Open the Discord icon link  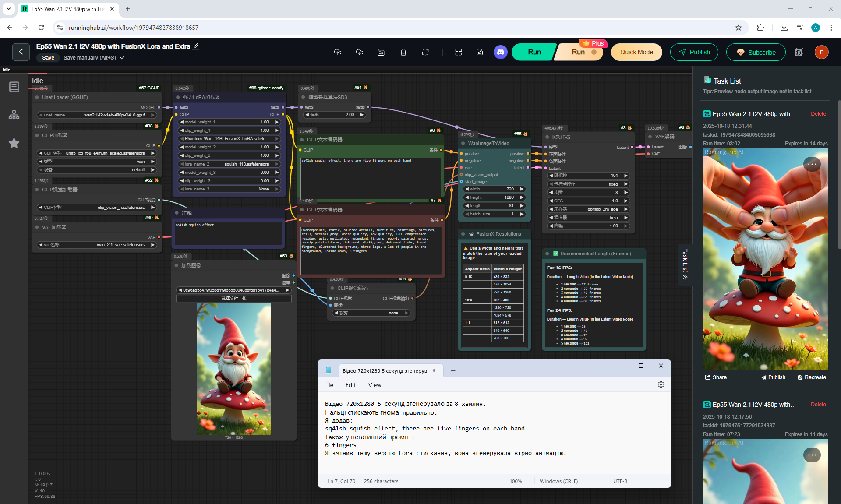coord(500,52)
